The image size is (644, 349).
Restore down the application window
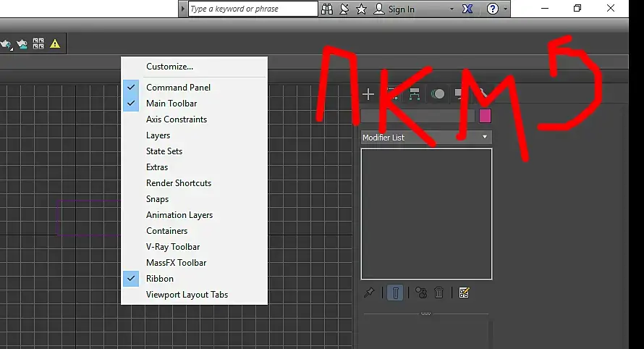click(577, 8)
